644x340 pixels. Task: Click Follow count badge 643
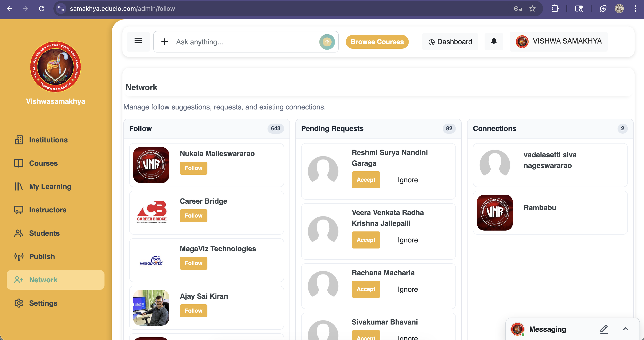pos(276,128)
